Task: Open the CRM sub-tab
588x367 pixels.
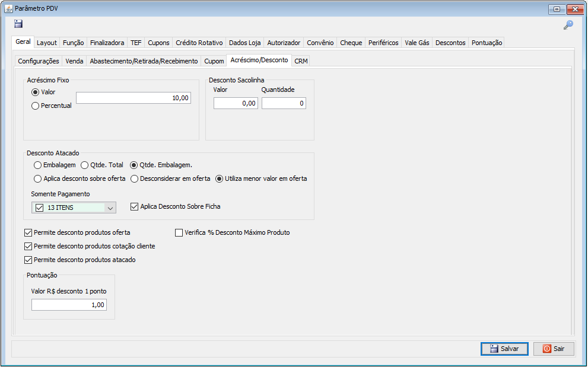Action: [301, 61]
